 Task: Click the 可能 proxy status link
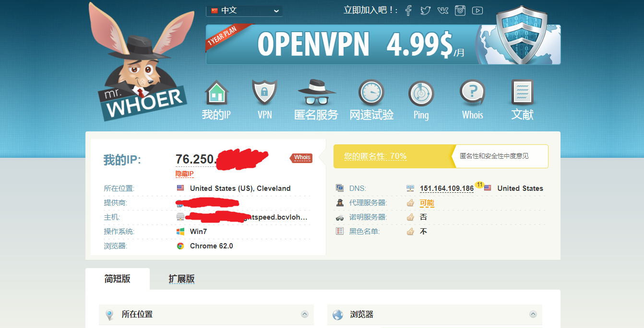click(x=427, y=203)
